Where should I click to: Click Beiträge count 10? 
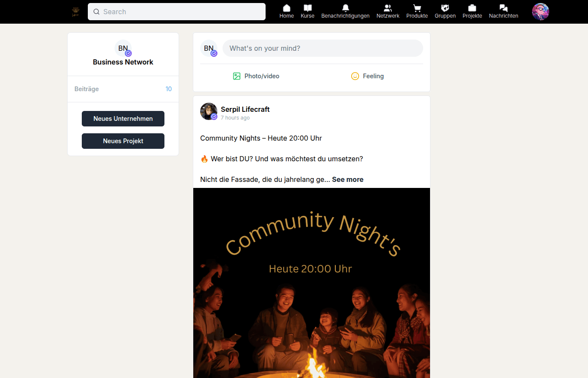[168, 89]
